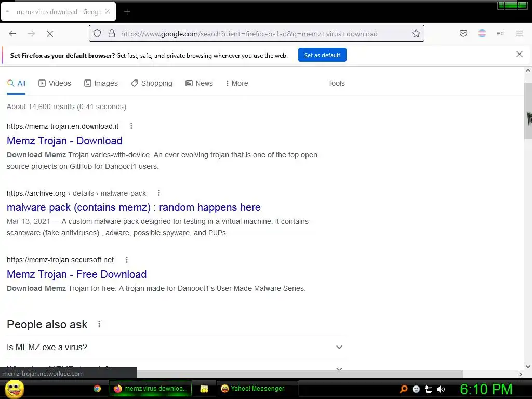Switch to Yahoo! Messenger taskbar window
532x399 pixels.
257,389
